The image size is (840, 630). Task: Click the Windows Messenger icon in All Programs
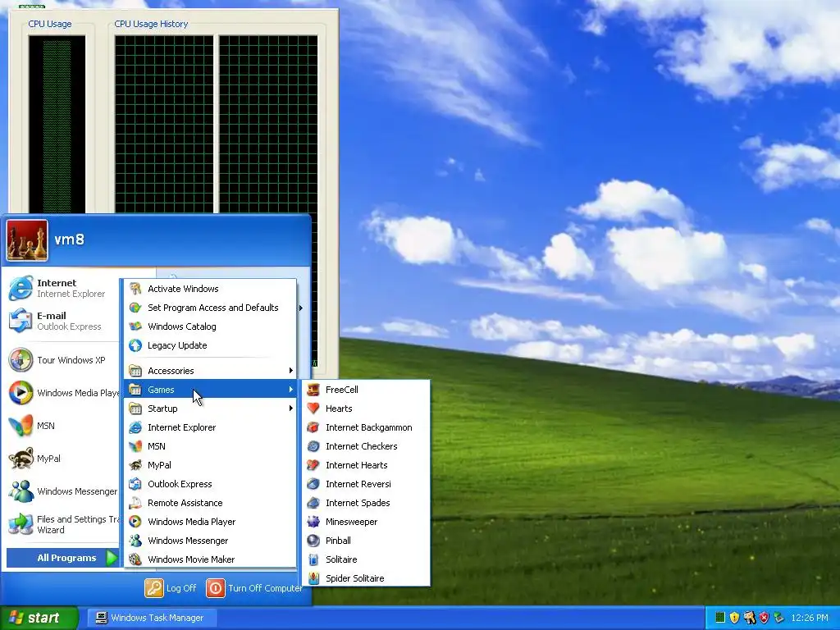(x=135, y=541)
